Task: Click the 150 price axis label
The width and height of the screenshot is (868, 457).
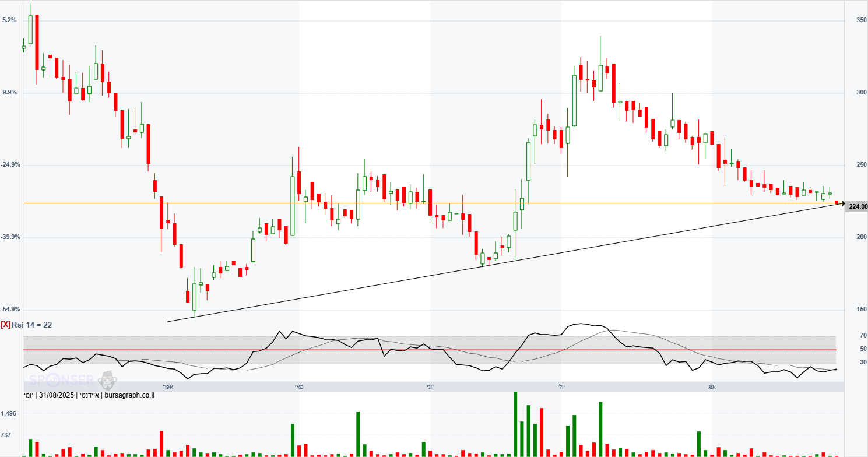Action: (861, 310)
